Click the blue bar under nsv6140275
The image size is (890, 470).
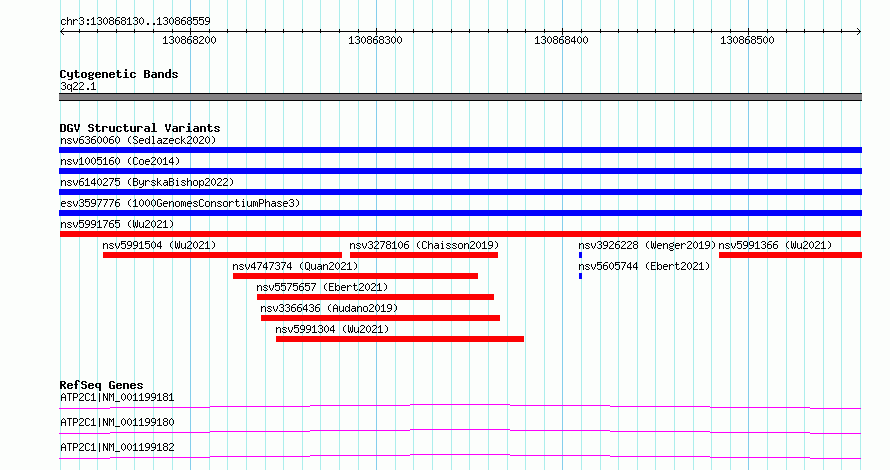(x=460, y=192)
